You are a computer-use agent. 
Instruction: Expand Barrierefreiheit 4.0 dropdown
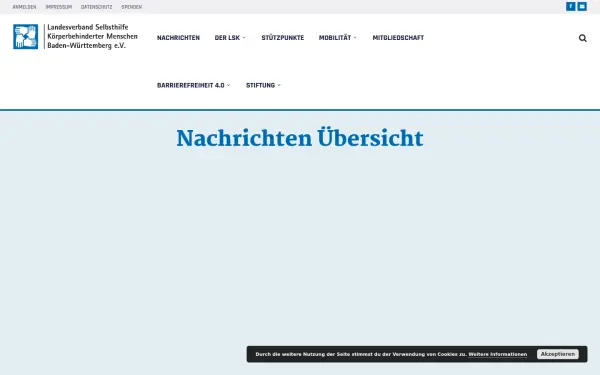(x=194, y=85)
